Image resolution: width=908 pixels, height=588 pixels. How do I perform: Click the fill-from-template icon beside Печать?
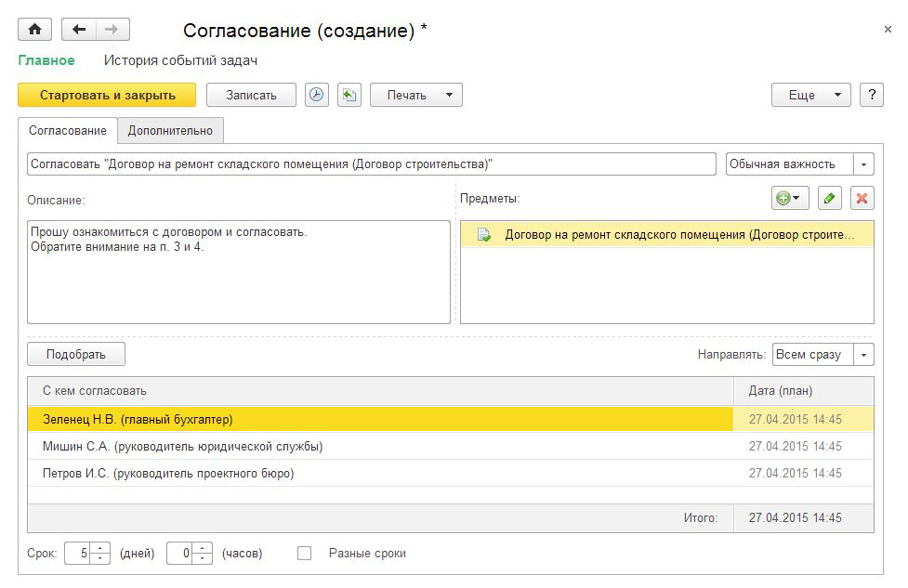[x=349, y=95]
